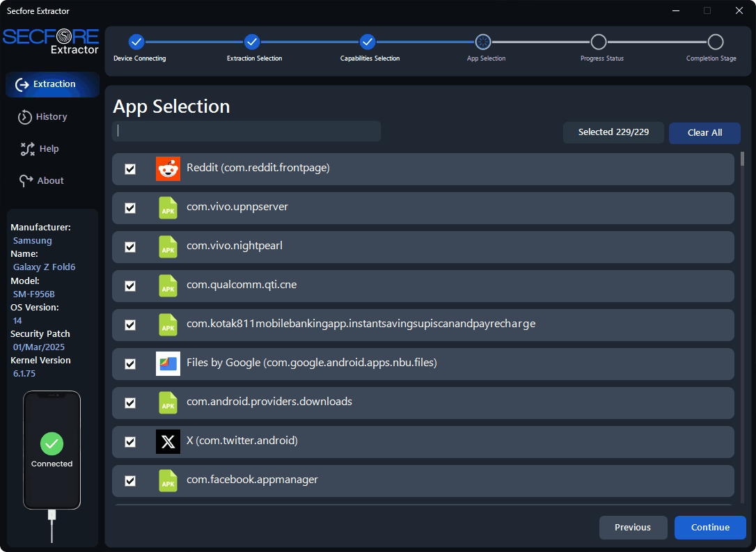Click the Files by Google app icon
The height and width of the screenshot is (552, 756).
168,363
